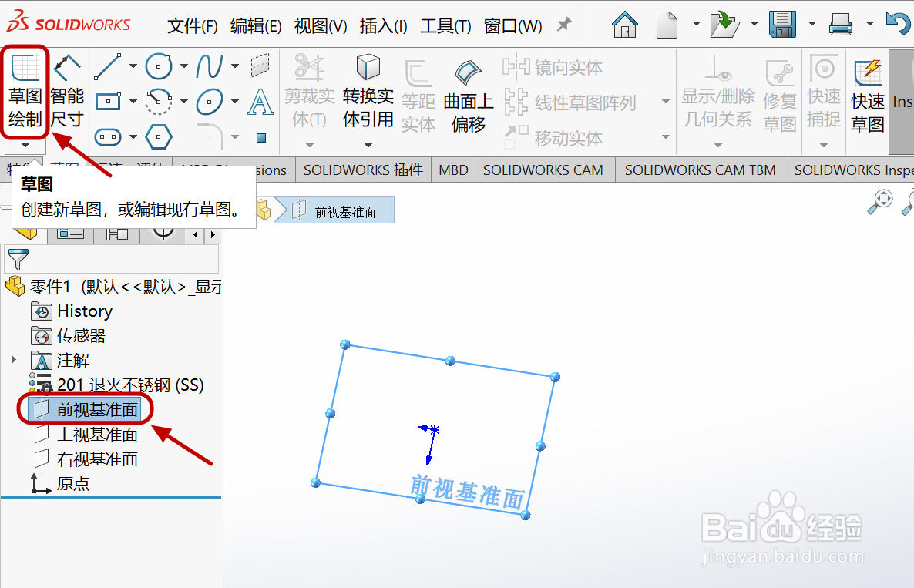
Task: Click the Print icon
Action: pos(841,25)
